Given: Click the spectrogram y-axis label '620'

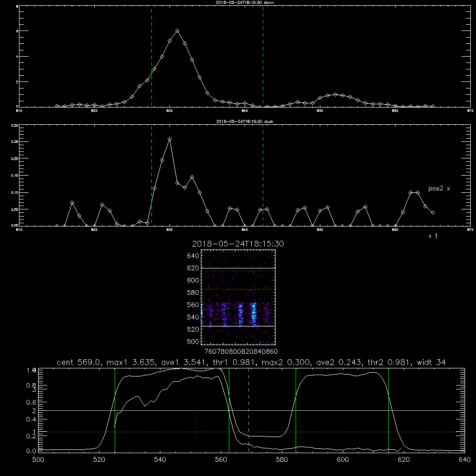Looking at the screenshot, I should point(193,268).
